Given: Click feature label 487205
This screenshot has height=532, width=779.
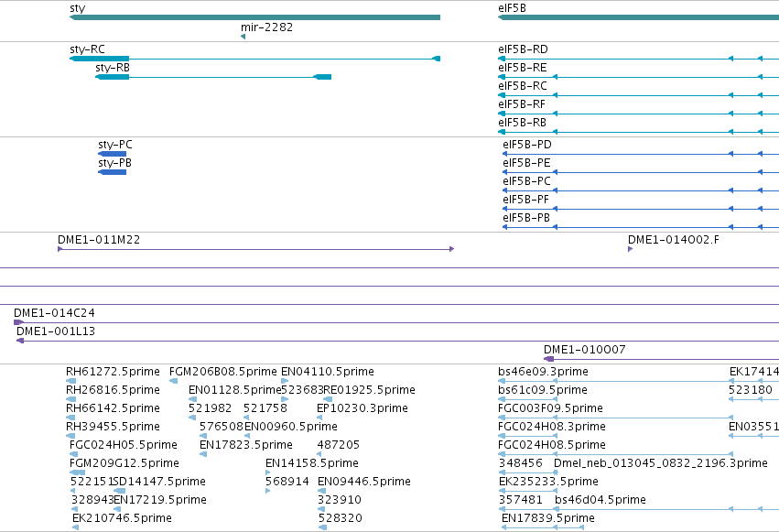Looking at the screenshot, I should click(x=339, y=445).
